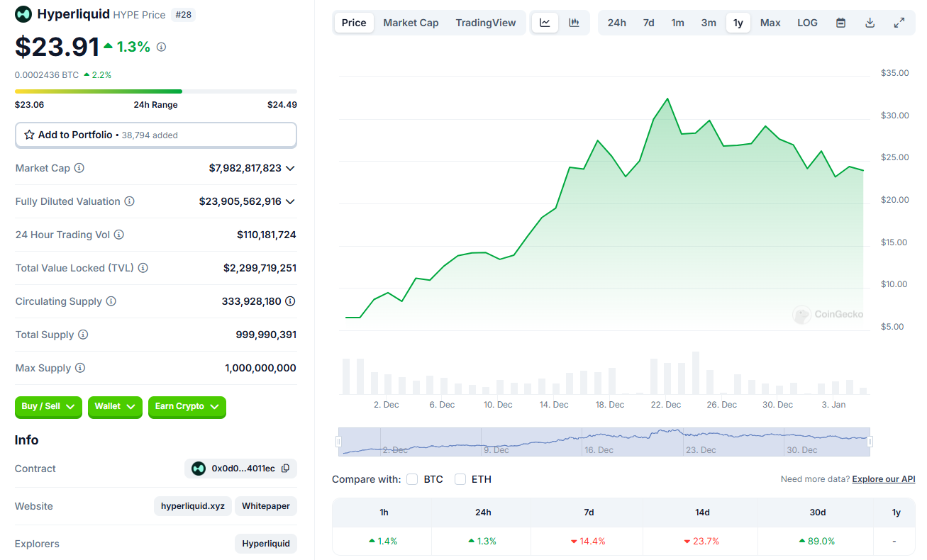The height and width of the screenshot is (560, 927).
Task: Click the chart navigator range area
Action: click(604, 442)
